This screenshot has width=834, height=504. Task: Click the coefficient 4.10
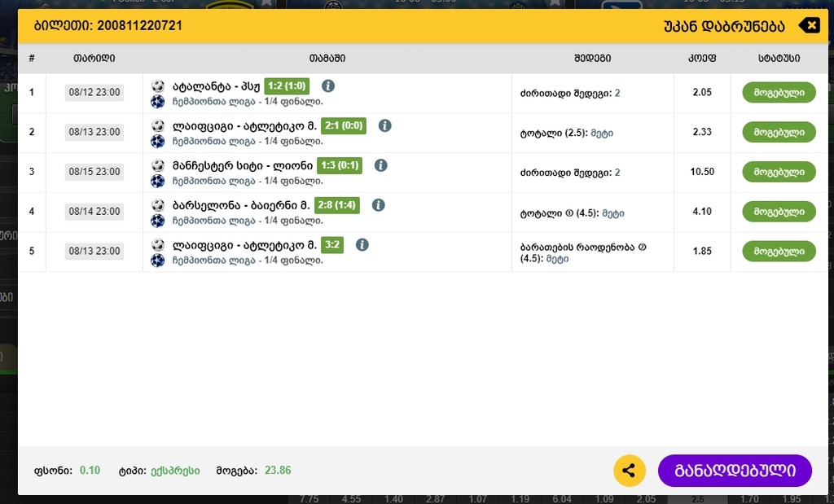(x=702, y=212)
